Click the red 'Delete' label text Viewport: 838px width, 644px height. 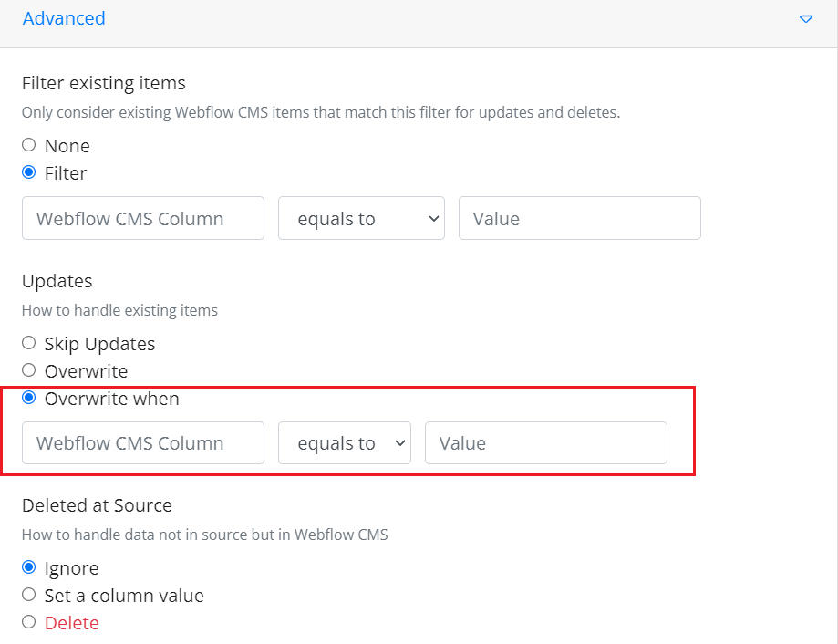(x=72, y=623)
